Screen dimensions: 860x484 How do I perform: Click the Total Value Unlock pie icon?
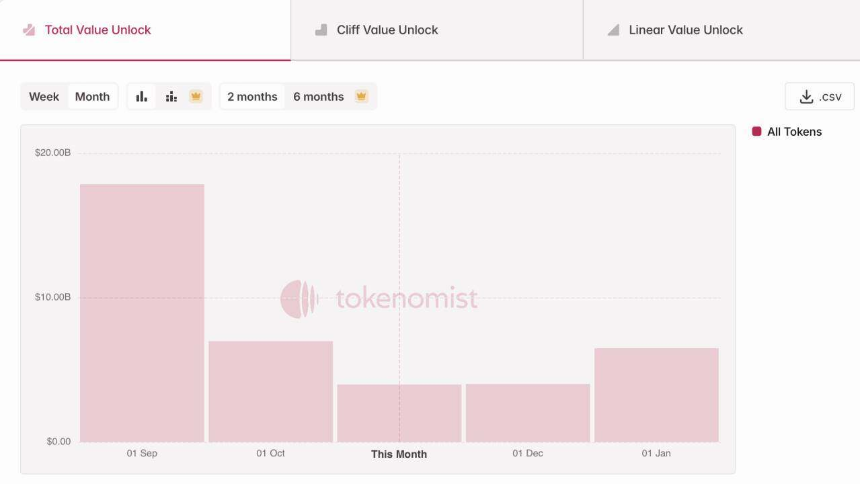tap(29, 30)
